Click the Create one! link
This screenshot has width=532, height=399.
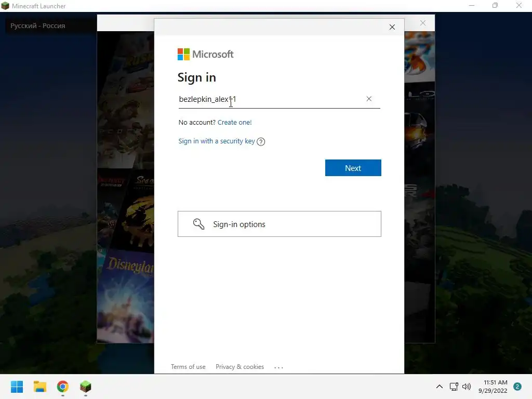point(234,123)
